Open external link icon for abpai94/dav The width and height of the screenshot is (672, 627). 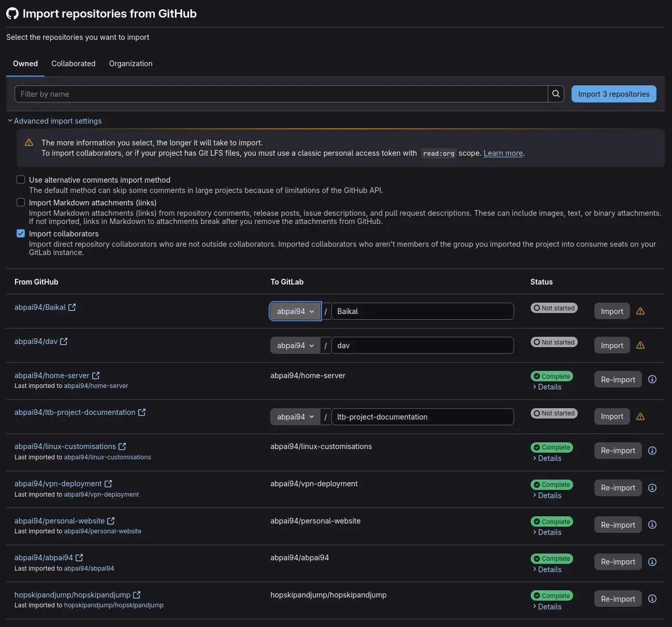pos(64,341)
